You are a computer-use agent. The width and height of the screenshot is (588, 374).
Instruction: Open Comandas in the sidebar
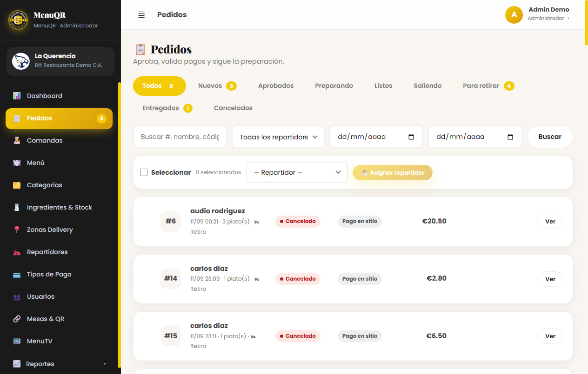[x=59, y=140]
